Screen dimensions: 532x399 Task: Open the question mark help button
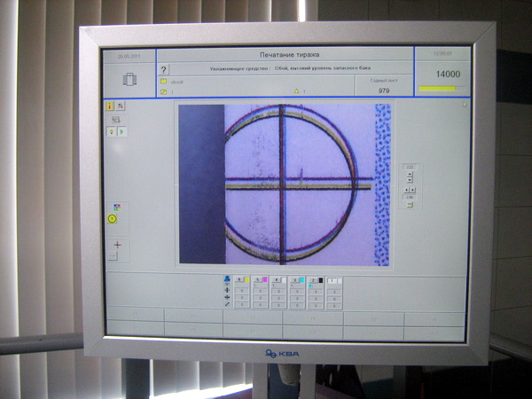(164, 69)
